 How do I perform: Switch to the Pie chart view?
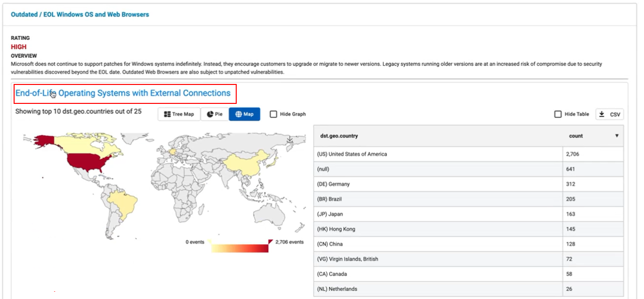click(214, 114)
